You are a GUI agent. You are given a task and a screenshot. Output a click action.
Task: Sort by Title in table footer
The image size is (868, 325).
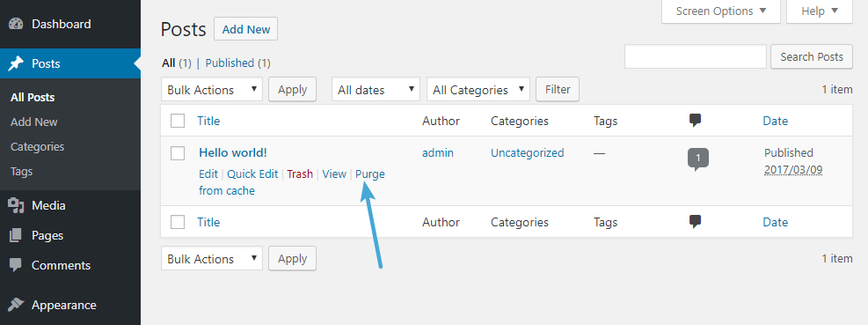click(x=208, y=223)
